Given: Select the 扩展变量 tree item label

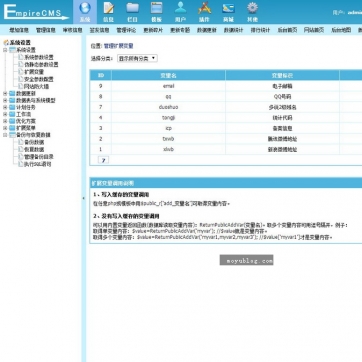Looking at the screenshot, I should coord(34,72).
